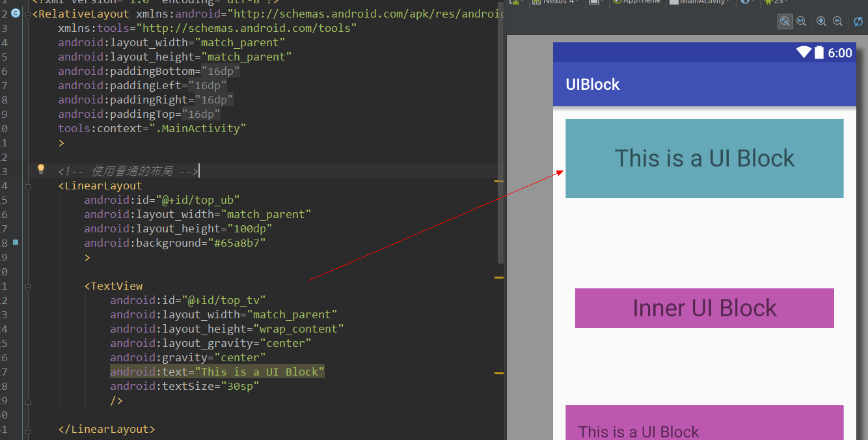Open the AppTheme theme dropdown
The width and height of the screenshot is (868, 440).
tap(636, 2)
